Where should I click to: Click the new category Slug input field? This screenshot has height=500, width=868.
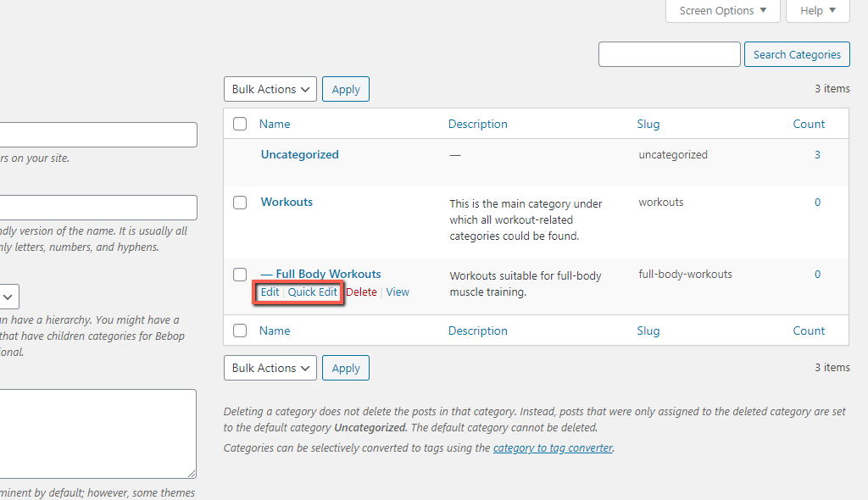coord(98,208)
